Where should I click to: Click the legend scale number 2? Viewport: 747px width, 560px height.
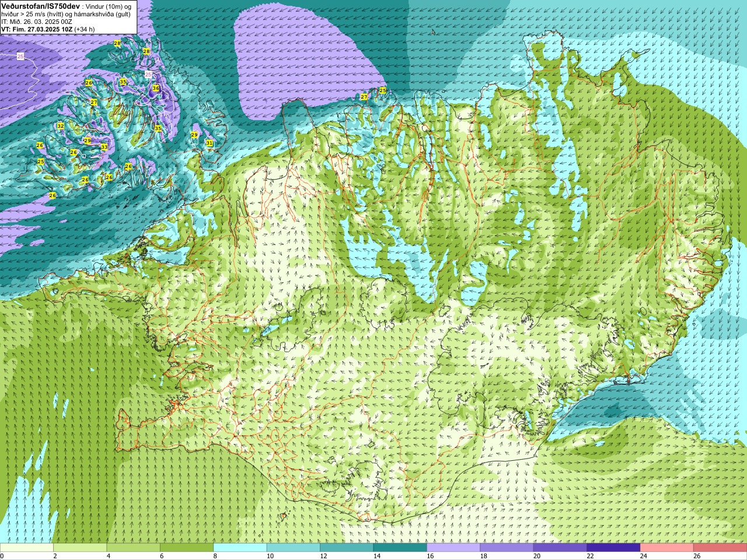[55, 556]
